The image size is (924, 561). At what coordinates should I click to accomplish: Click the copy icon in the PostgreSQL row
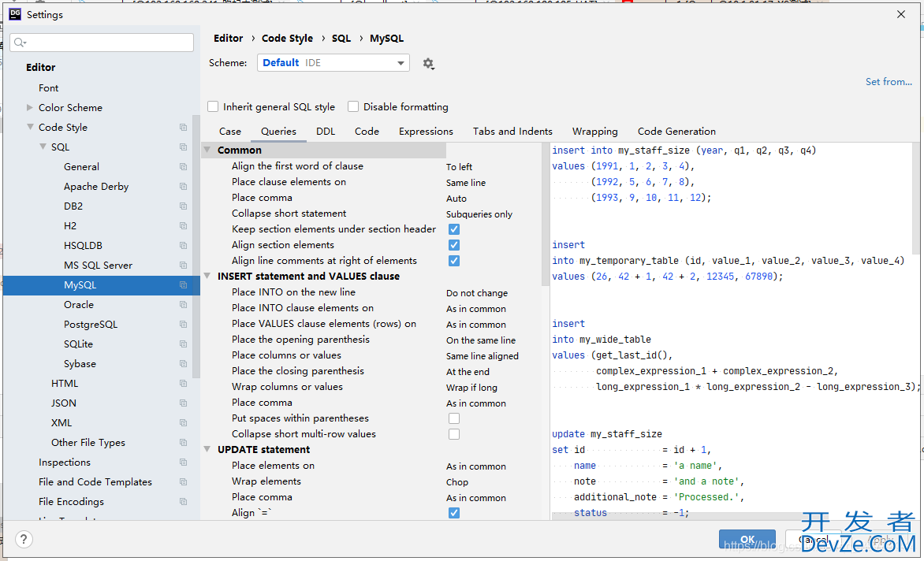pyautogui.click(x=183, y=325)
